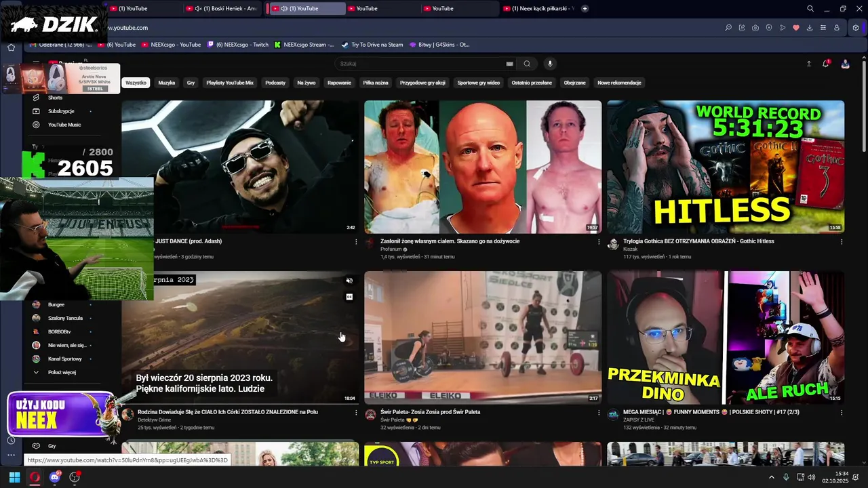Open the new tab plus button
Image resolution: width=868 pixels, height=488 pixels.
point(585,9)
